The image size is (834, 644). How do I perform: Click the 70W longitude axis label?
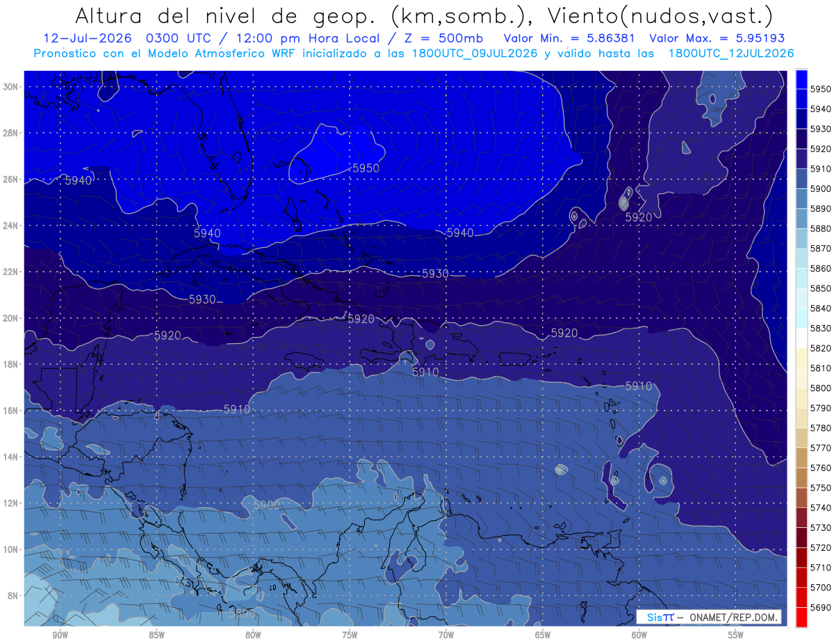[446, 636]
